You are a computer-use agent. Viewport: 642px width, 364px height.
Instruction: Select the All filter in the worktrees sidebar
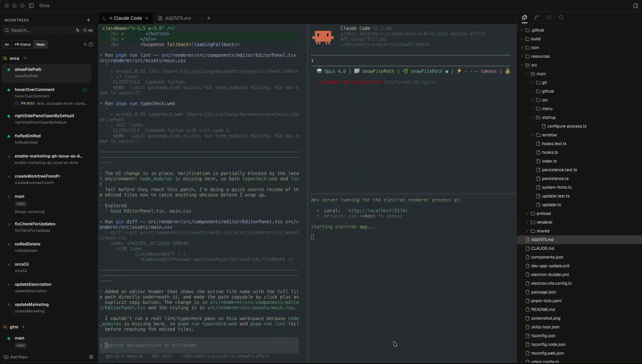pos(7,44)
